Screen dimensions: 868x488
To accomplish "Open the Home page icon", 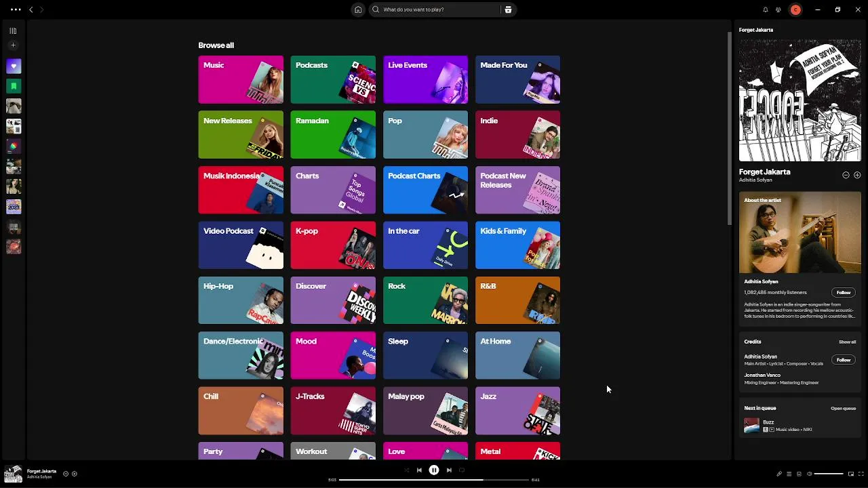I will (358, 9).
